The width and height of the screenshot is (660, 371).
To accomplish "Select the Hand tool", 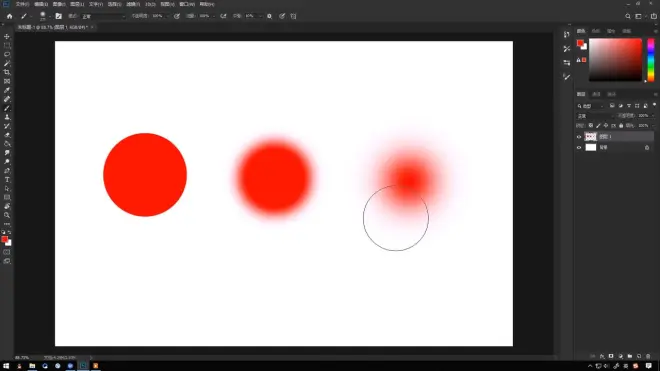I will pyautogui.click(x=7, y=206).
